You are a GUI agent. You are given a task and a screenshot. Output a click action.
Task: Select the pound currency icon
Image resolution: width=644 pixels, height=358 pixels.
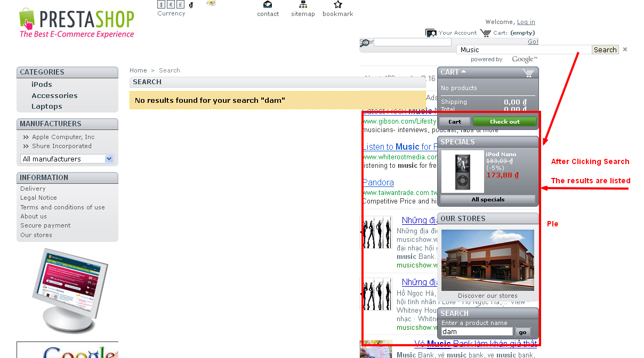click(181, 4)
